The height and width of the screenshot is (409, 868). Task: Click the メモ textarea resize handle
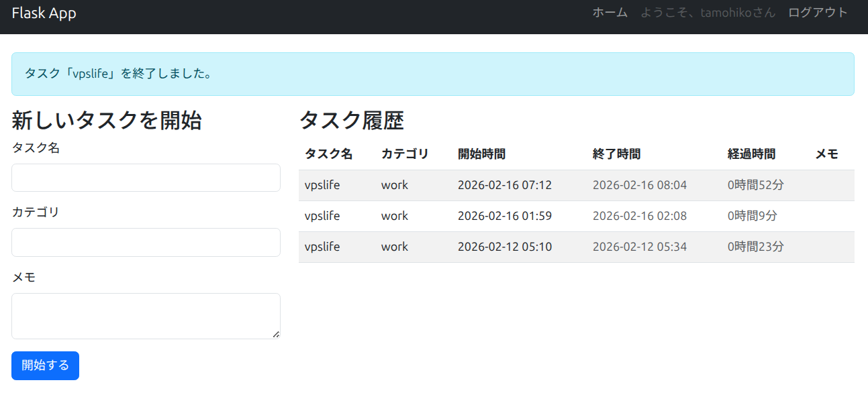point(275,334)
